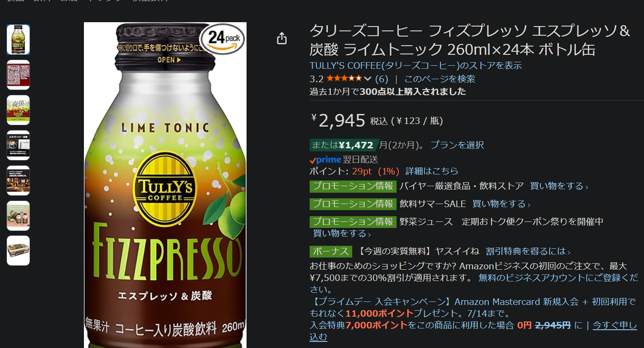The height and width of the screenshot is (348, 644).
Task: Select first thumbnail of bottle front
Action: 18,40
